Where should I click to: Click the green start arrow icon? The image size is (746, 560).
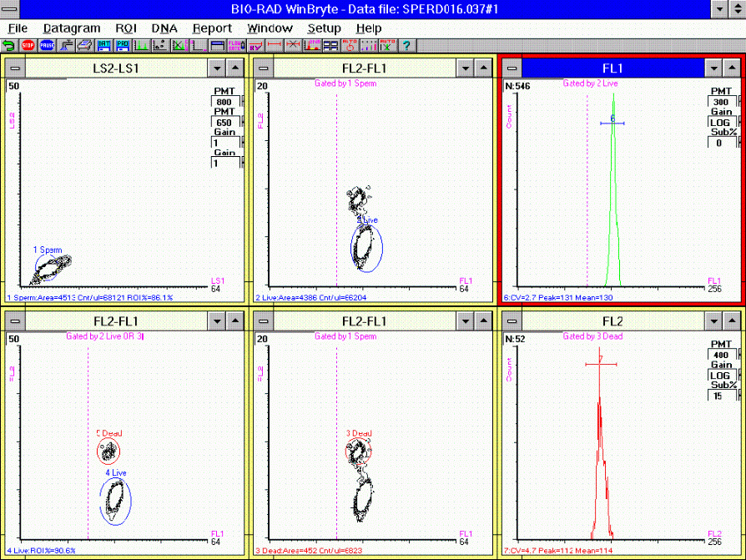point(9,45)
